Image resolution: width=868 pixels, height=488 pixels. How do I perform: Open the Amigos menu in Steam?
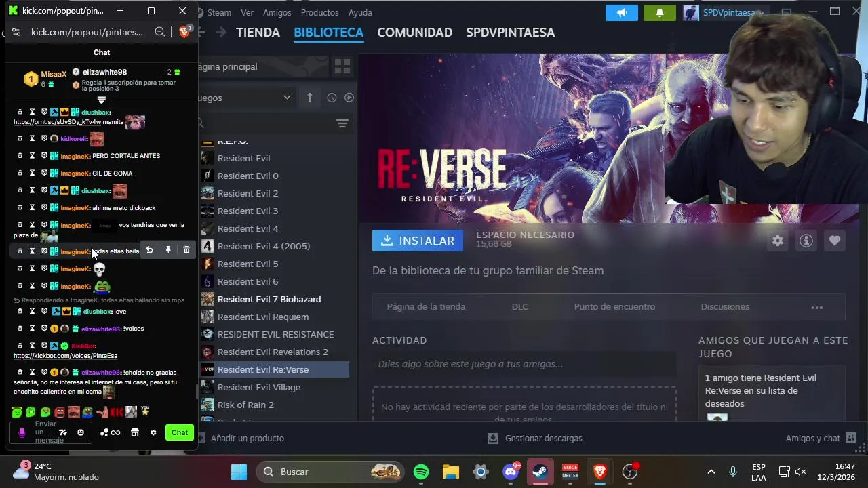277,12
